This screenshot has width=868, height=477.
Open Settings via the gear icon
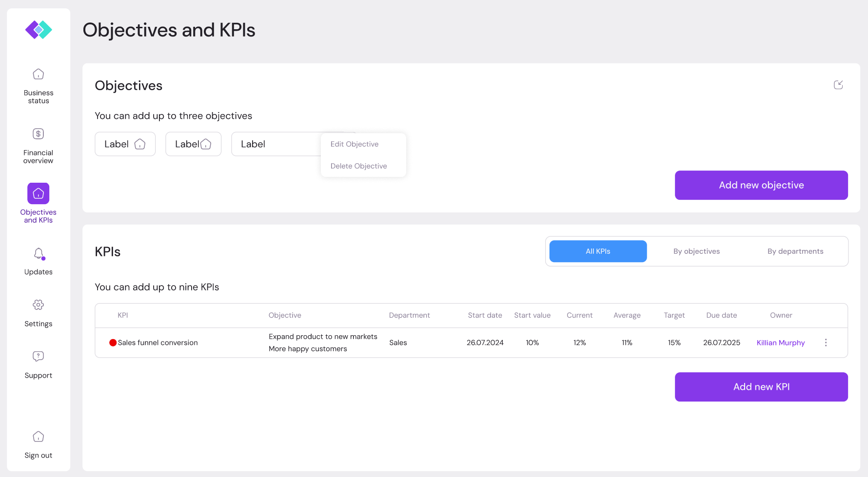click(39, 305)
